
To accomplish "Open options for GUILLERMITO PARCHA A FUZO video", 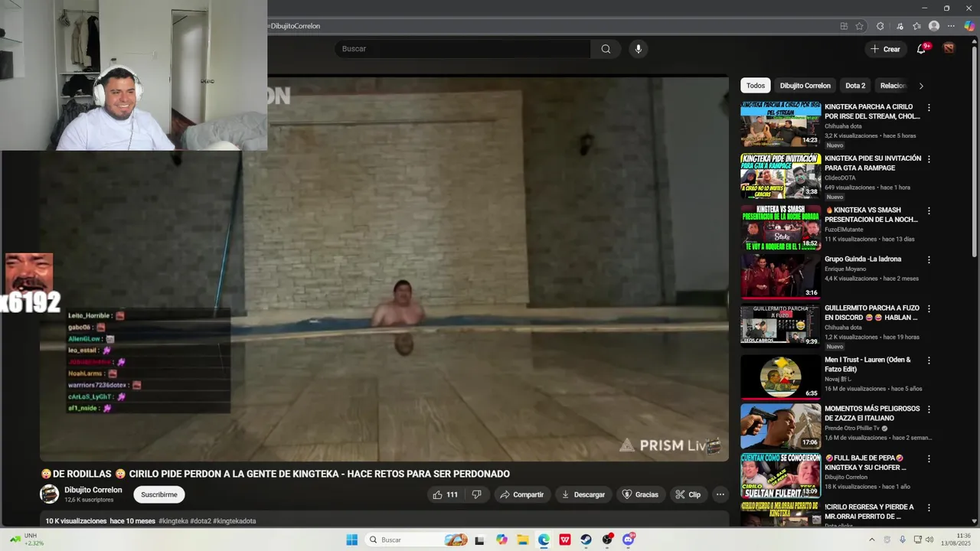I will pos(929,309).
